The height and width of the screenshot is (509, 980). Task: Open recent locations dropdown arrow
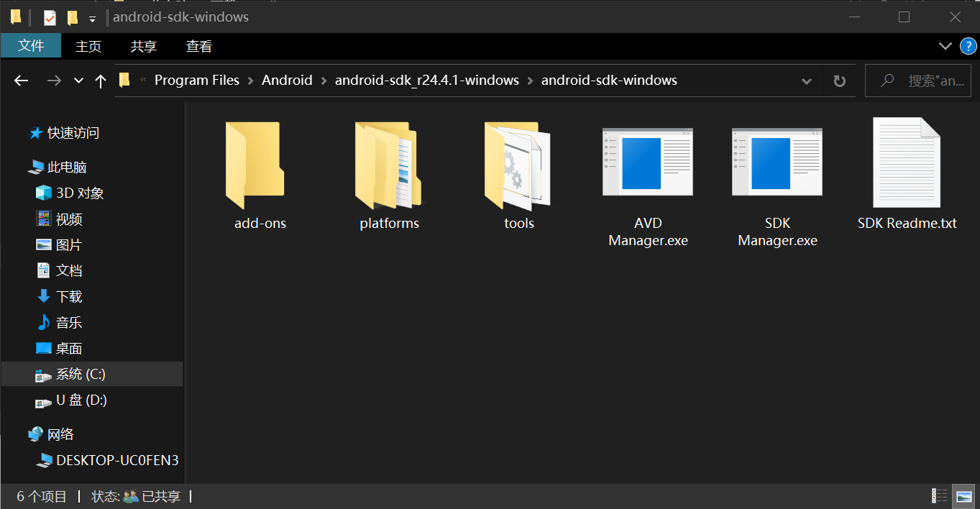coord(79,81)
